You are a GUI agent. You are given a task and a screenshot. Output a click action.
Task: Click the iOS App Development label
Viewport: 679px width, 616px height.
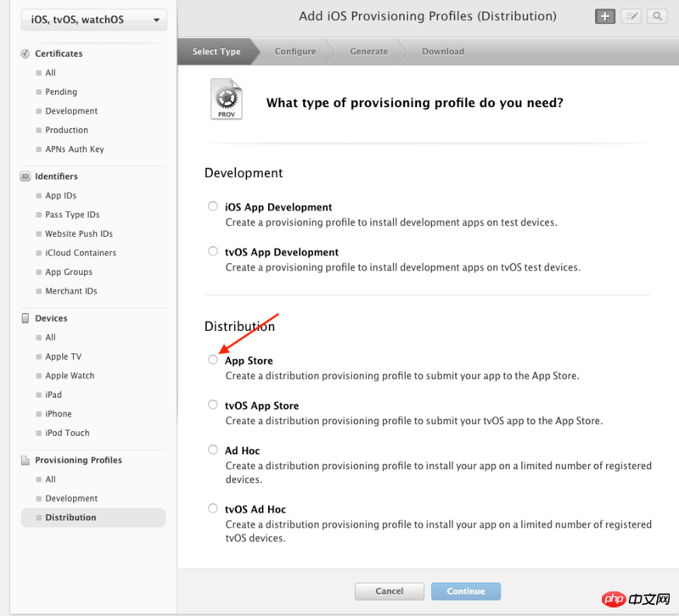click(278, 207)
